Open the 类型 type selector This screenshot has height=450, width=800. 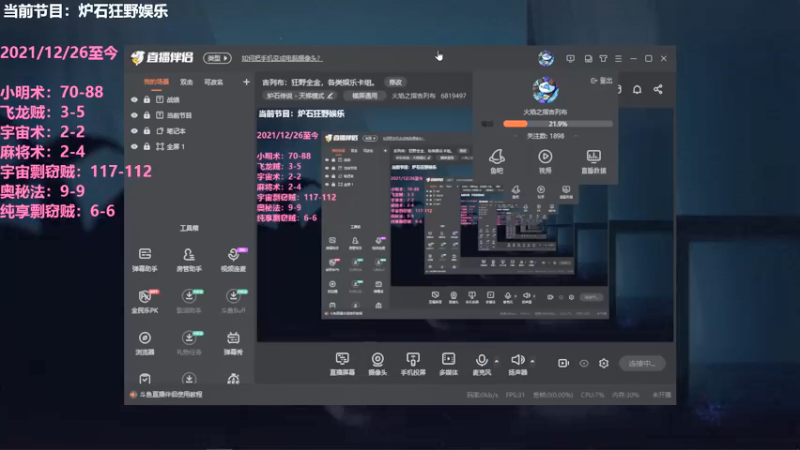[x=217, y=58]
